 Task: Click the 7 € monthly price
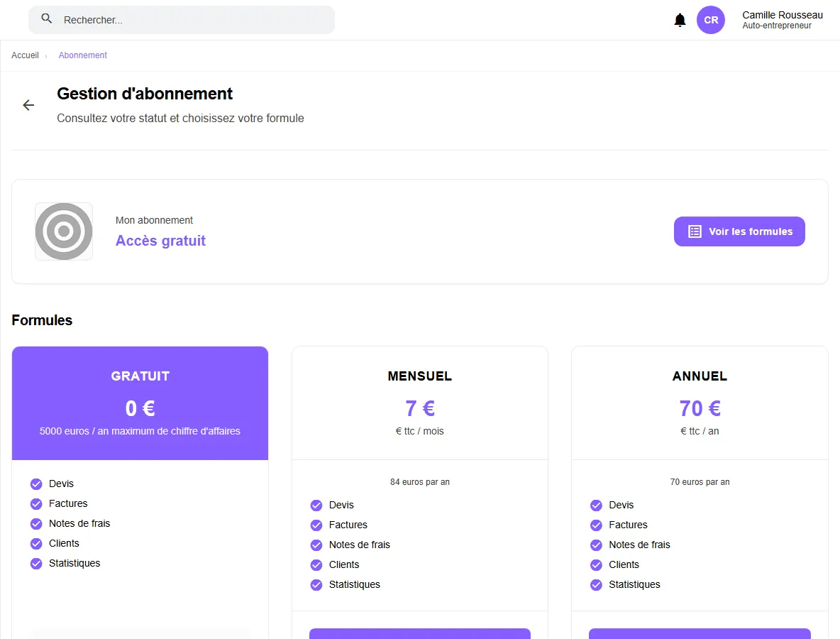pyautogui.click(x=420, y=408)
